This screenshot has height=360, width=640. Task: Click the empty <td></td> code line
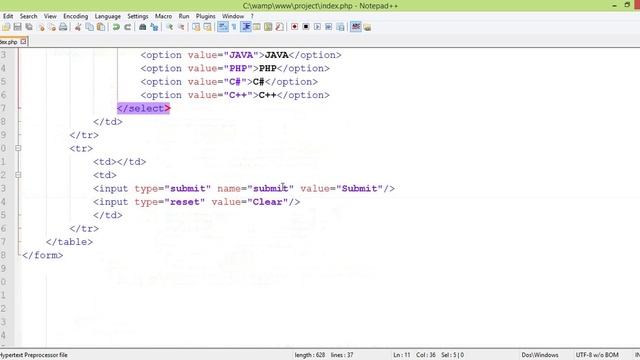click(119, 162)
